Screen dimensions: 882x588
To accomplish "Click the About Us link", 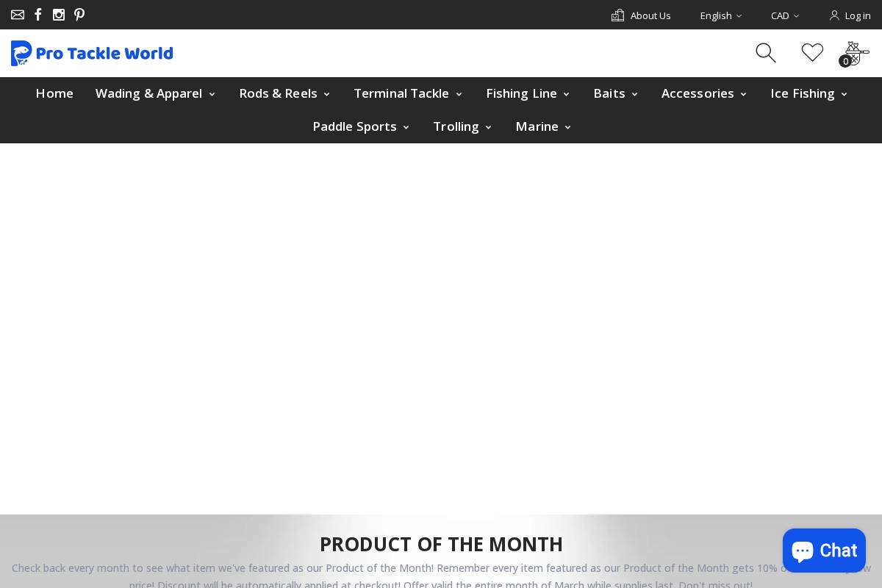I will point(650,15).
